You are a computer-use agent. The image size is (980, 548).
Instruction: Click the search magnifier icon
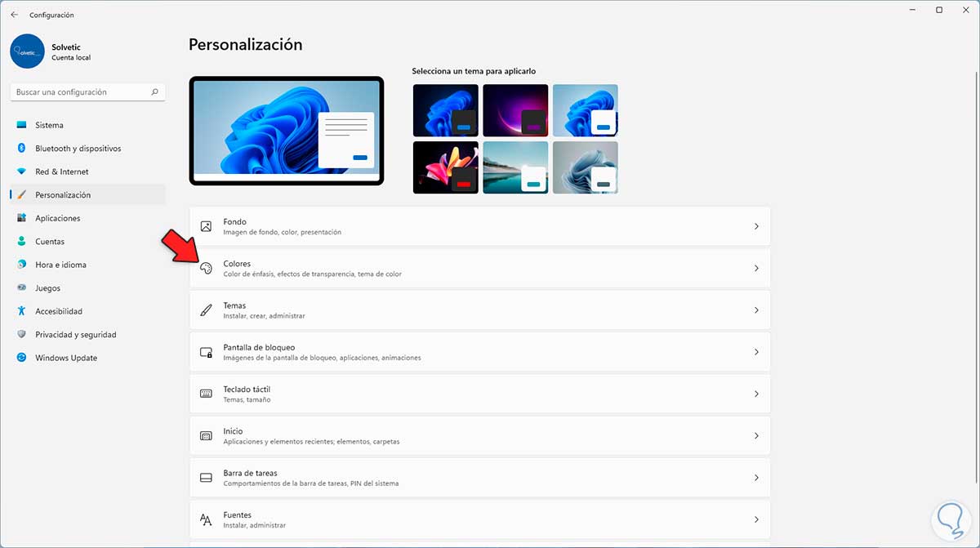pyautogui.click(x=155, y=92)
